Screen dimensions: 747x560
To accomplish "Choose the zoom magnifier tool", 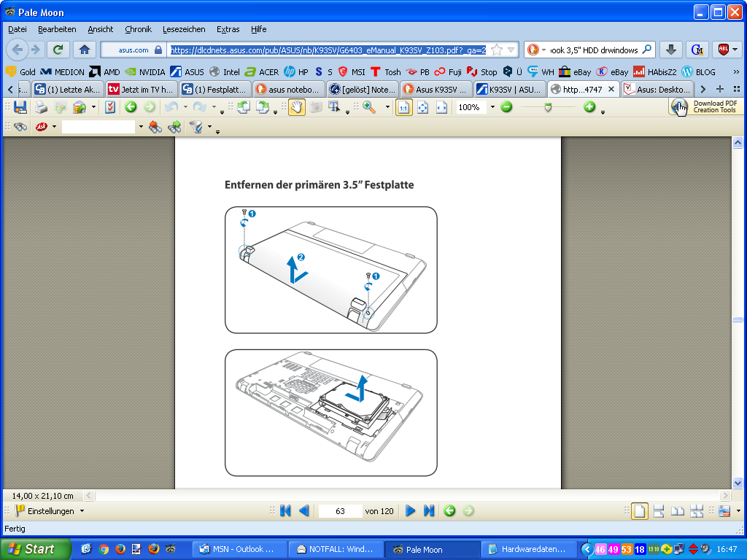I will [x=369, y=107].
